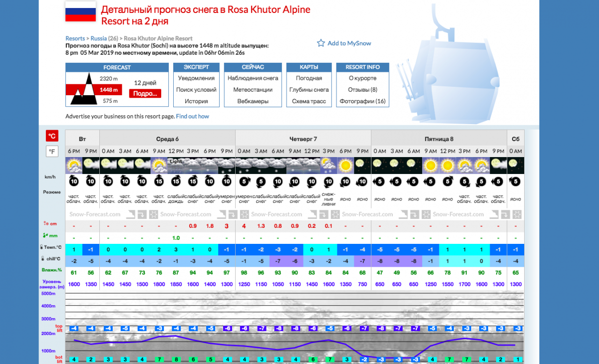Click the wind icon for Пятница 0 AM
Screen dimensions: 599x364
379,181
